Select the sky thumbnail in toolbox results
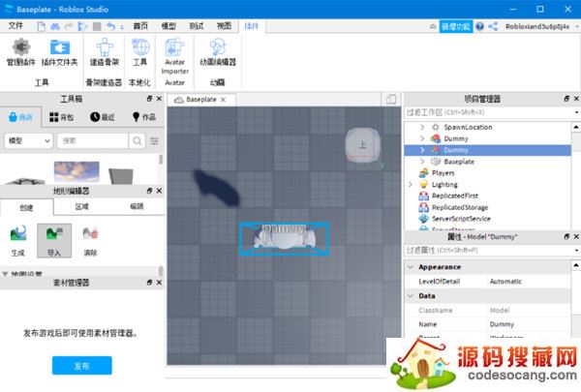 click(x=76, y=172)
